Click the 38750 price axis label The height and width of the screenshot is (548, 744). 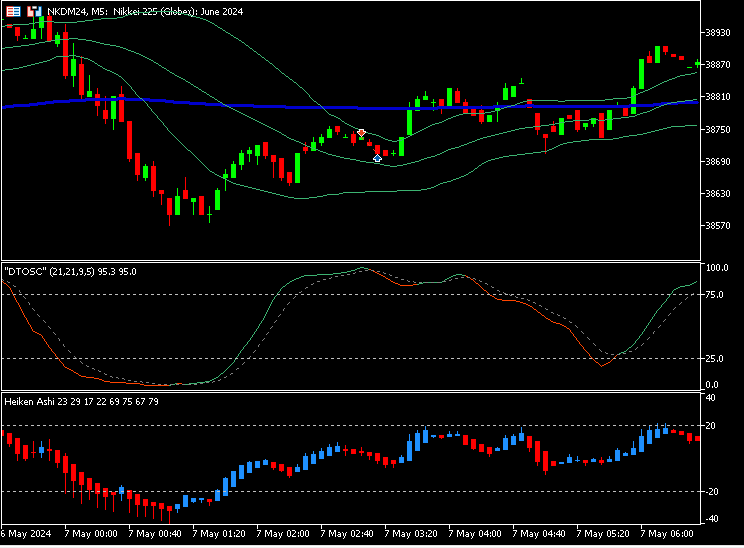click(718, 130)
